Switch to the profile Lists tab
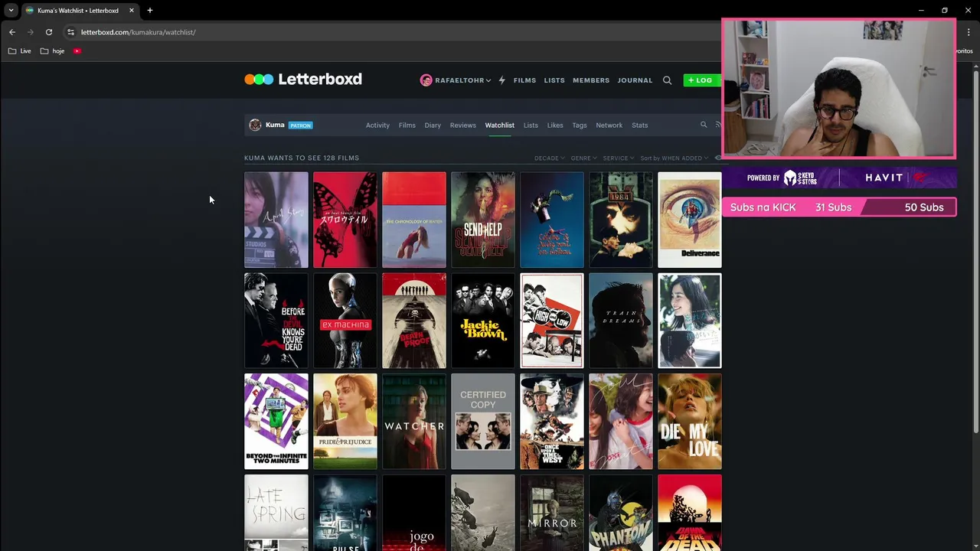 coord(531,126)
